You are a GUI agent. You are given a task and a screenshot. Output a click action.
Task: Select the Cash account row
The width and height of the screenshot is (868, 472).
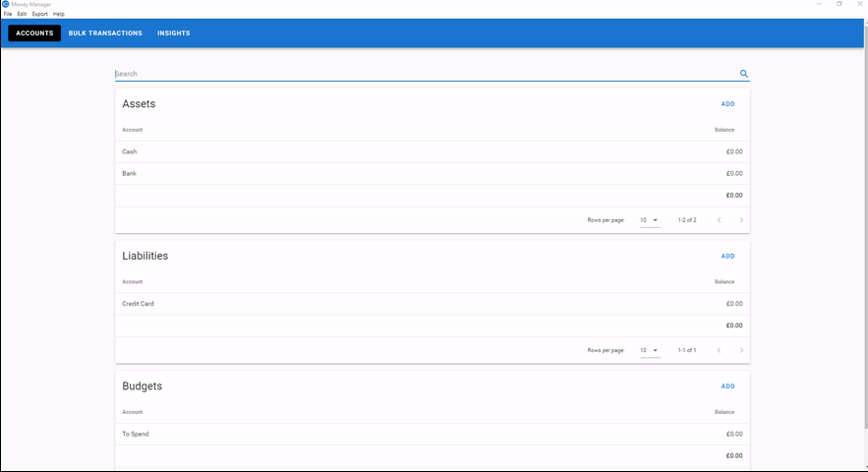tap(433, 151)
